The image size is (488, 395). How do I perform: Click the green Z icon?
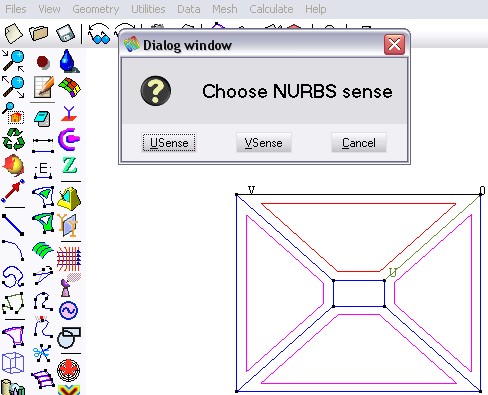(x=70, y=165)
